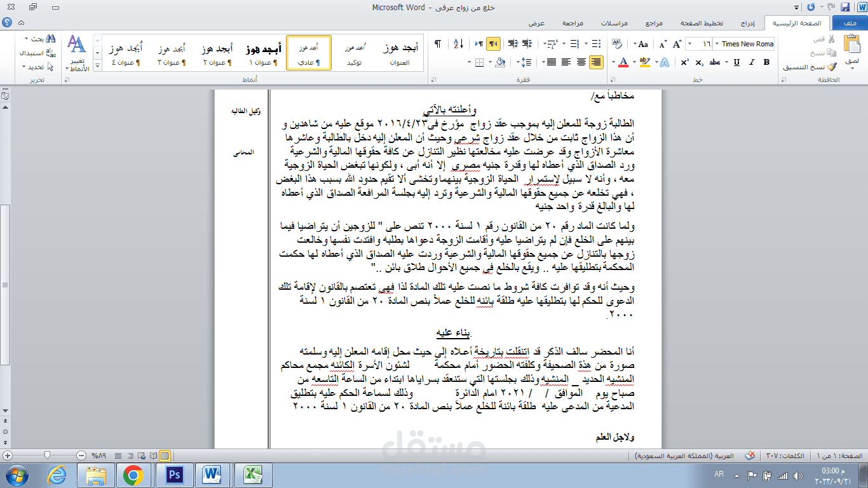Click the Increase Indent icon

tap(513, 44)
